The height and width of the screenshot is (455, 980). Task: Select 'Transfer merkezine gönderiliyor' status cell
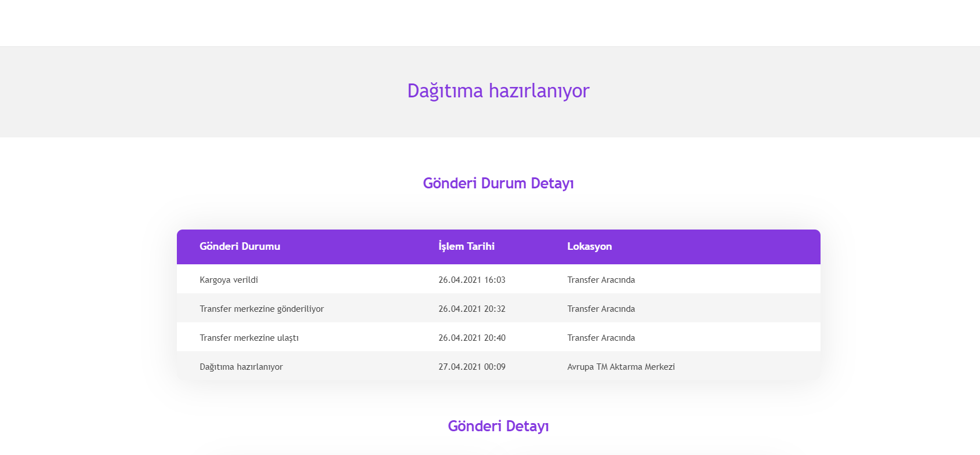(x=262, y=309)
